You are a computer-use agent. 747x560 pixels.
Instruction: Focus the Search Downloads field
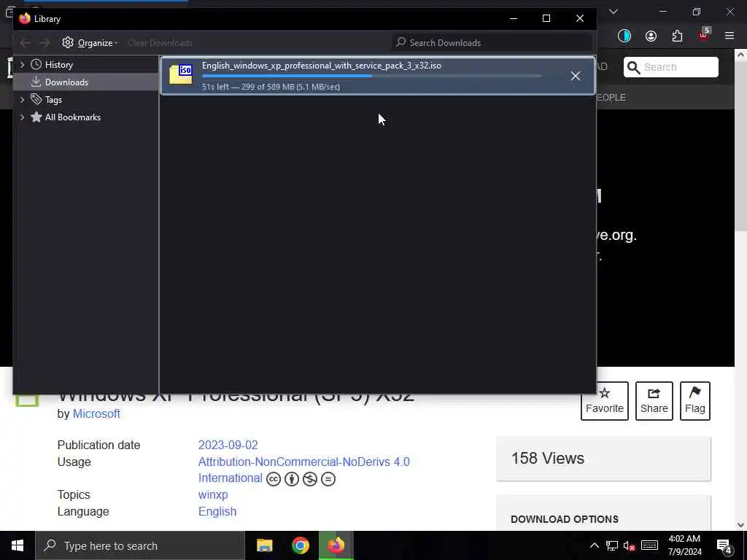tap(492, 43)
